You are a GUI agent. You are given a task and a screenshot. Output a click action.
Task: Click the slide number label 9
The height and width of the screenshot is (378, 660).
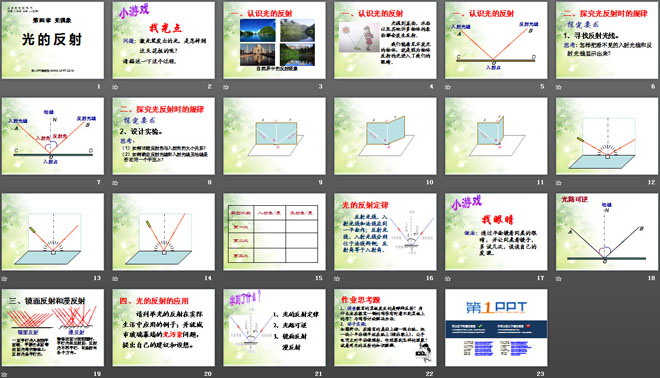(320, 182)
